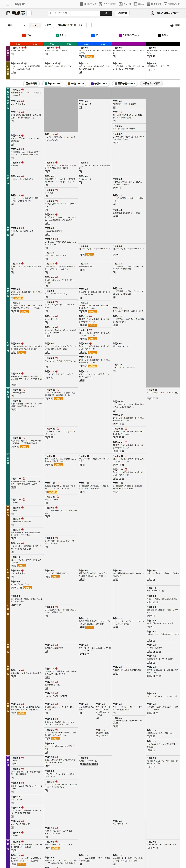Jump to 午後6:00〜 time slot
This screenshot has height=868, width=186.
pos(99,84)
